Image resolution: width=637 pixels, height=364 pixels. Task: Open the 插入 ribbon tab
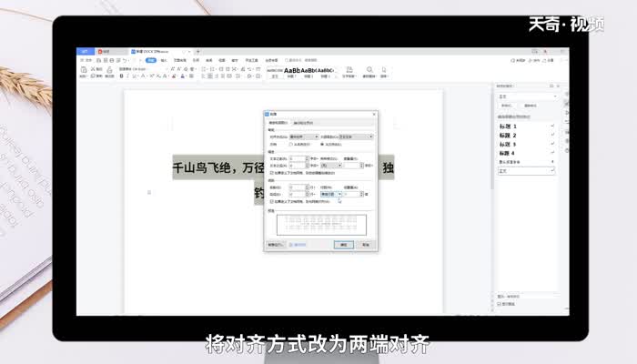164,60
